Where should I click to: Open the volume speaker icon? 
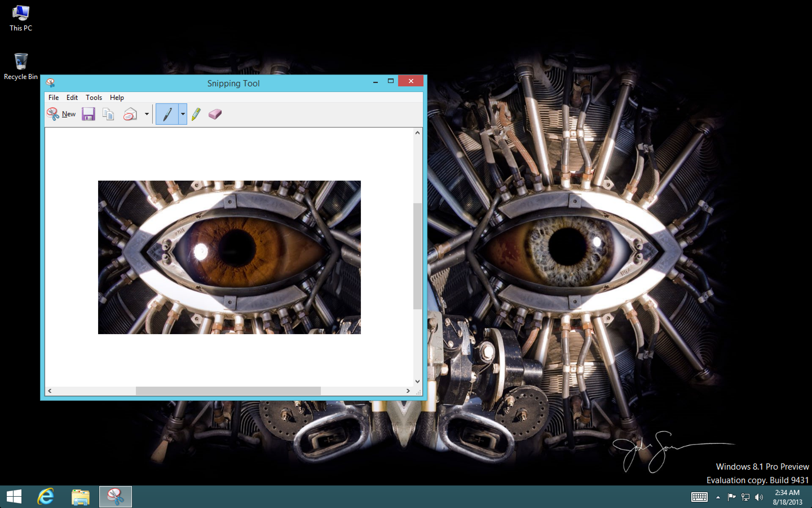tap(759, 497)
